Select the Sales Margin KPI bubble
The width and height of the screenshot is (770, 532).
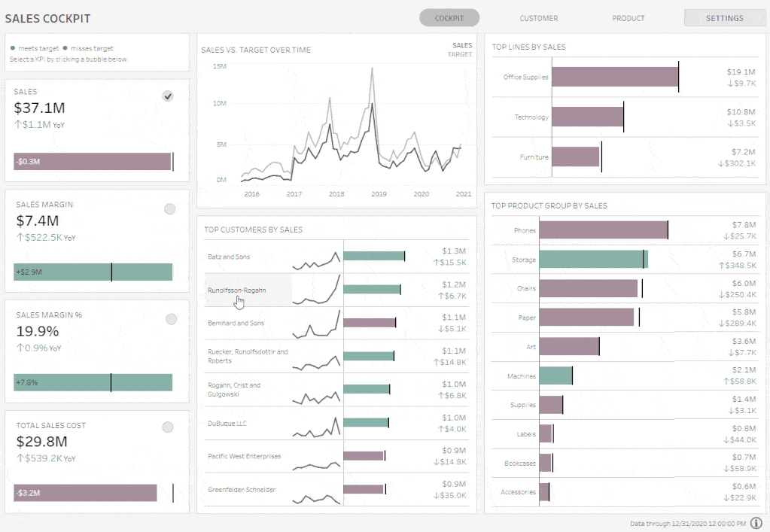coord(169,208)
